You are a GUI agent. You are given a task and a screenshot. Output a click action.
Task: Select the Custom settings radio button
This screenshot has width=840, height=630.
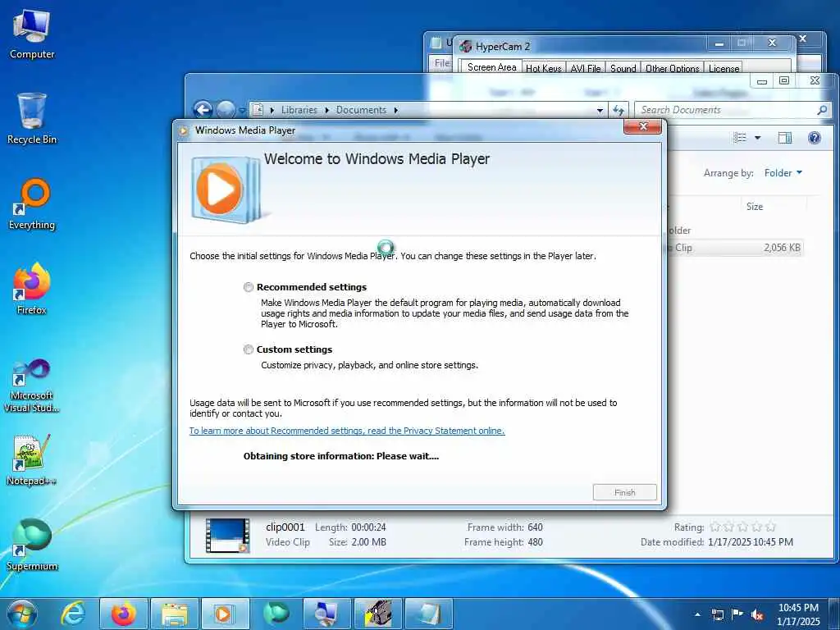[248, 349]
